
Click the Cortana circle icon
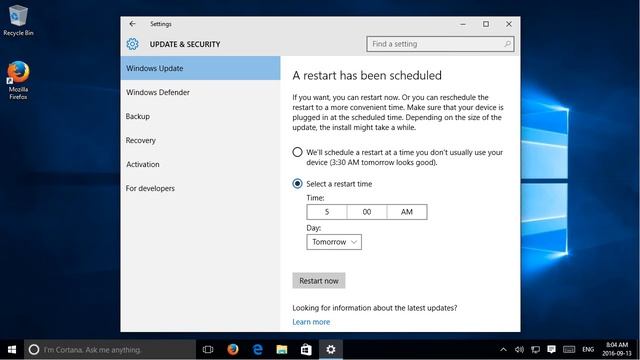tap(34, 350)
